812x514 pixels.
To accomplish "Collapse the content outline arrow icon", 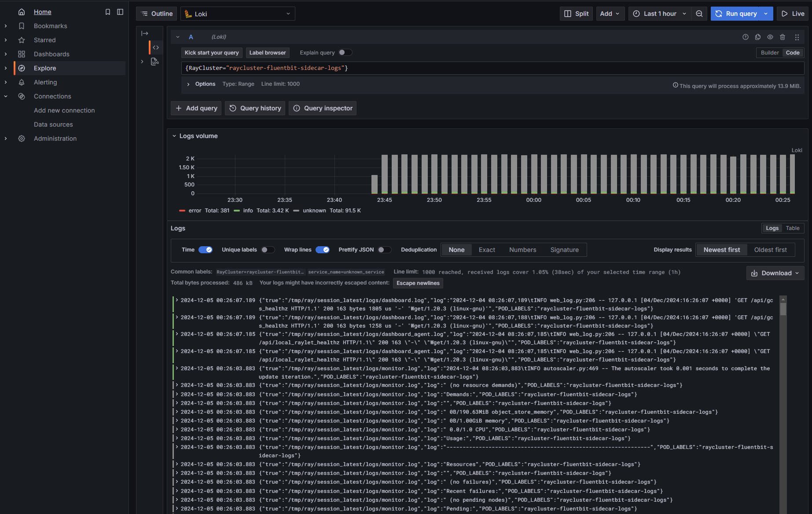I will (145, 33).
